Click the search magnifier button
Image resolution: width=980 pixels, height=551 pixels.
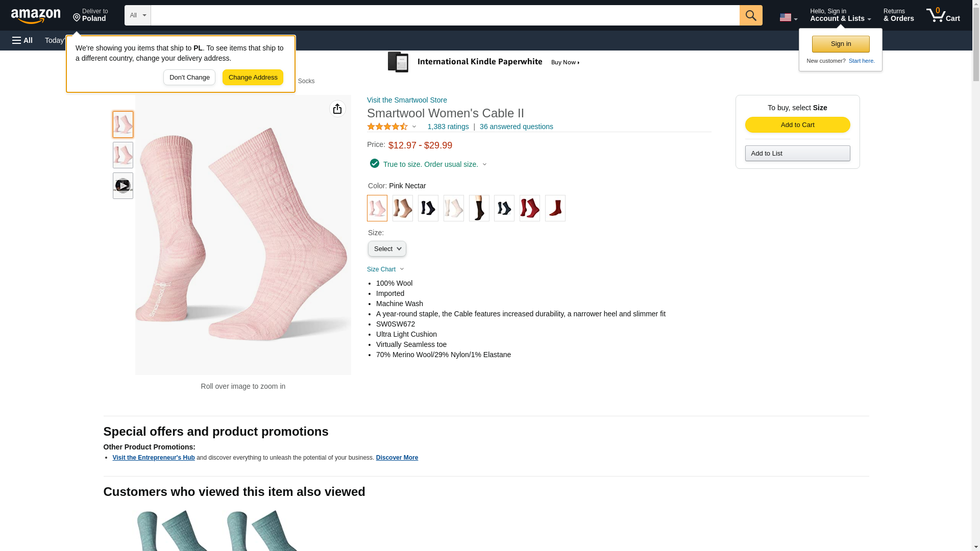[750, 15]
